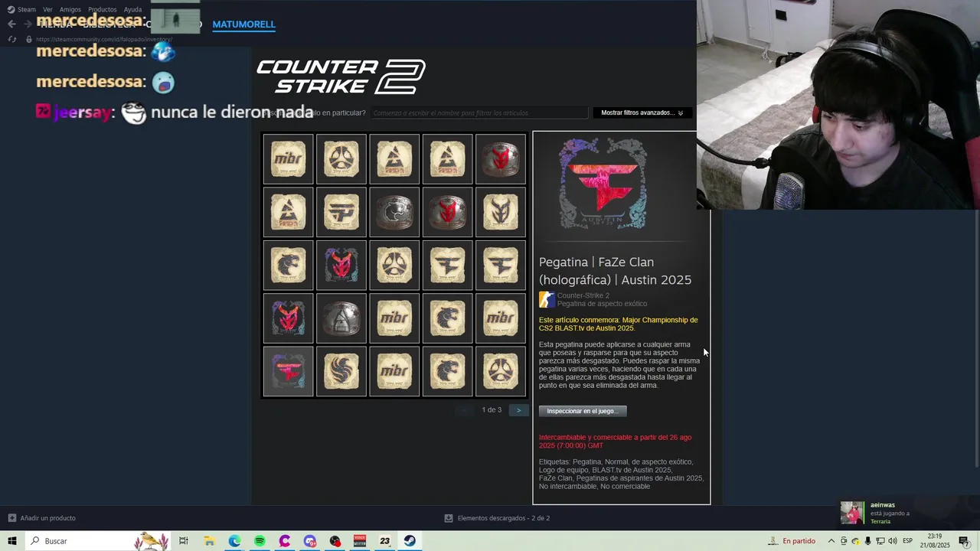This screenshot has height=551, width=980.
Task: Open the Ver menu
Action: (x=47, y=9)
